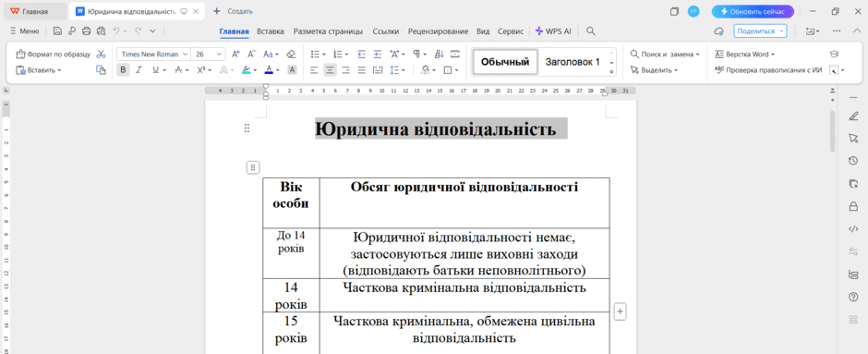
Task: Open the Вид tab
Action: pyautogui.click(x=483, y=31)
